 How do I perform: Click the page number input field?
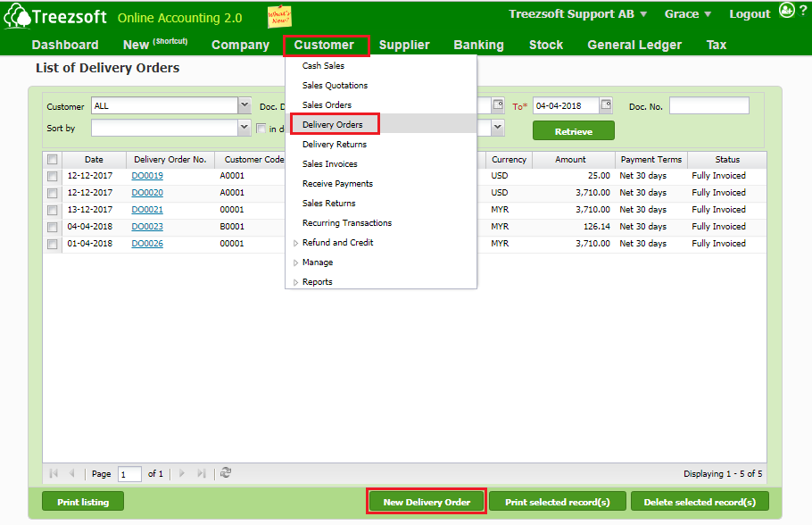(x=129, y=474)
